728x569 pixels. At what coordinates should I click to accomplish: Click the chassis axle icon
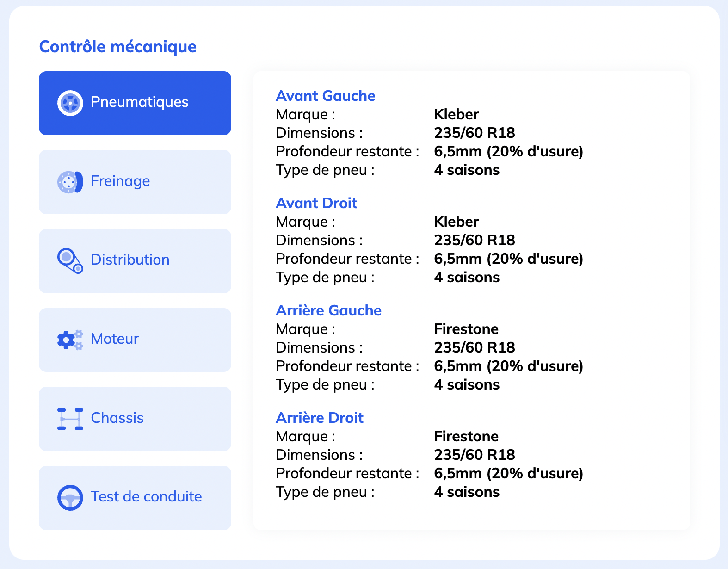(70, 419)
